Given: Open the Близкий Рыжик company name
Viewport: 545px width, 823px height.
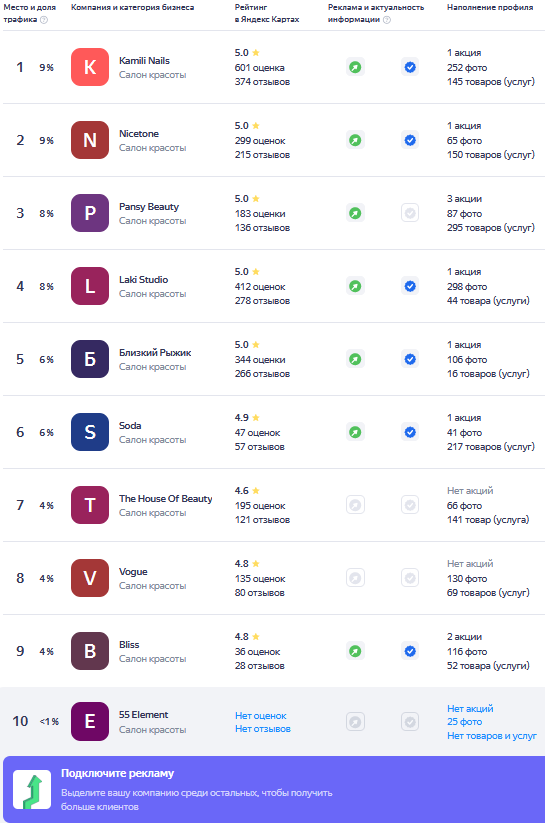Looking at the screenshot, I should pyautogui.click(x=155, y=352).
